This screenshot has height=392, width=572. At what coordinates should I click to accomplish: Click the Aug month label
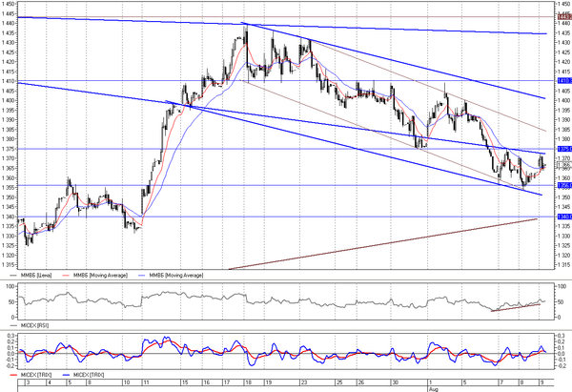click(x=434, y=389)
